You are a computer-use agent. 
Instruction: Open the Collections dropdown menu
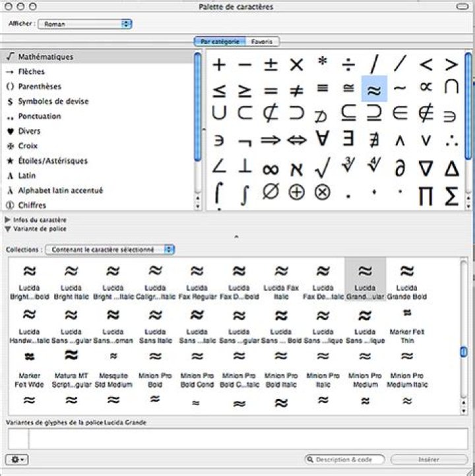tap(110, 249)
